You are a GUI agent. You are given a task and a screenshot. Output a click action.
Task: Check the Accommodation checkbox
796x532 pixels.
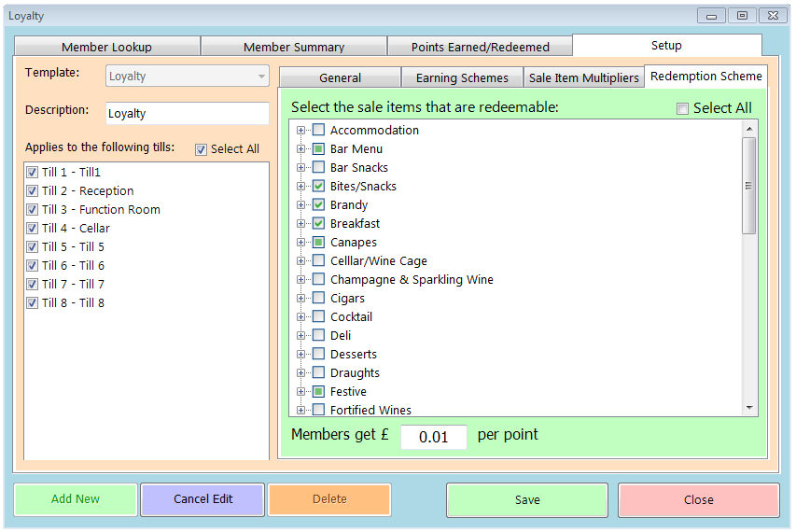click(318, 130)
